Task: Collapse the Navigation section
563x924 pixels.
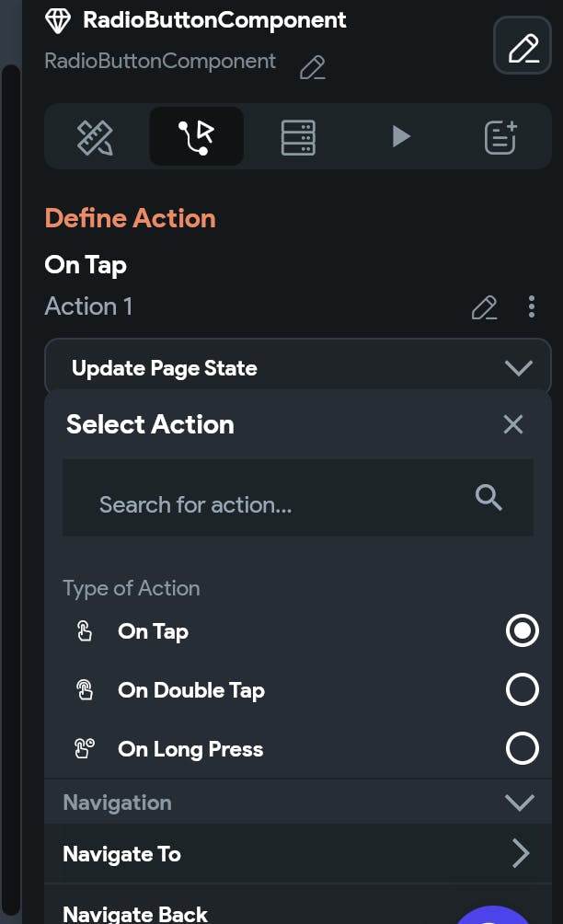Action: 520,803
